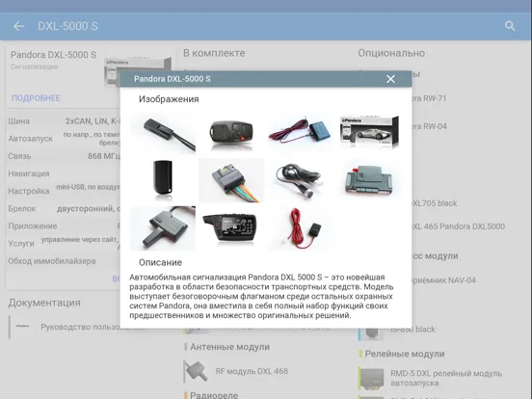This screenshot has width=532, height=399.
Task: Open the three-button key fob thumbnail
Action: point(231,134)
